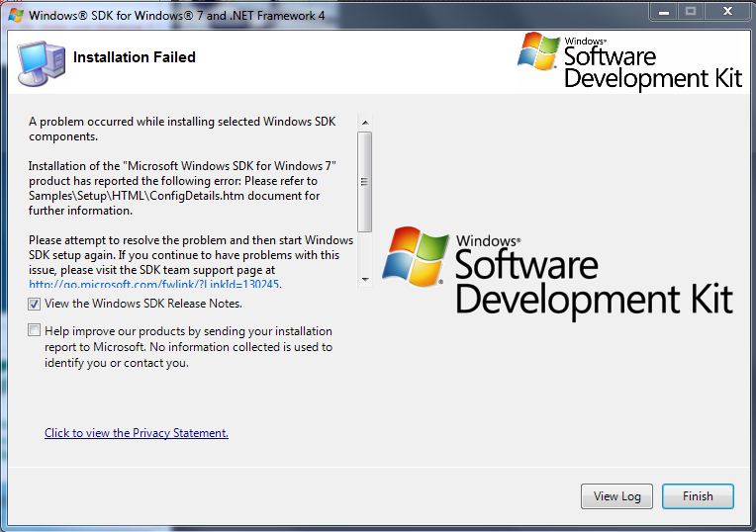This screenshot has height=532, width=756.
Task: Follow the go.microsoft.com fwlink support link
Action: coord(153,284)
